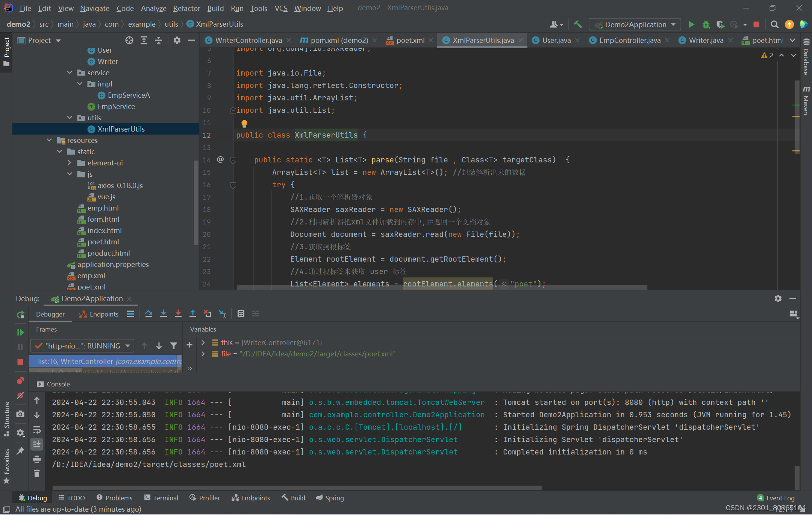Toggle soft-wrap in the console
Viewport: 812px width, 515px height.
click(x=37, y=430)
